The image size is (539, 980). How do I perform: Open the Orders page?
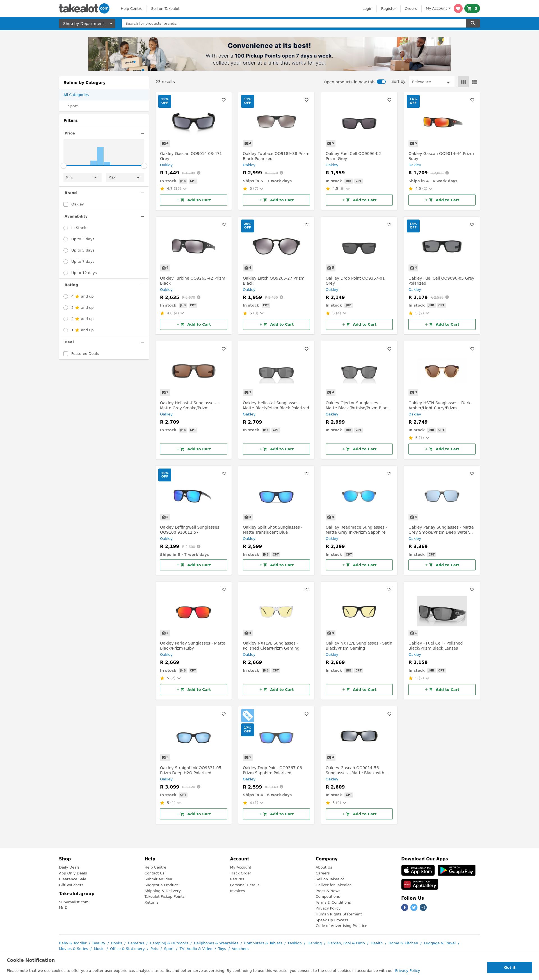411,8
